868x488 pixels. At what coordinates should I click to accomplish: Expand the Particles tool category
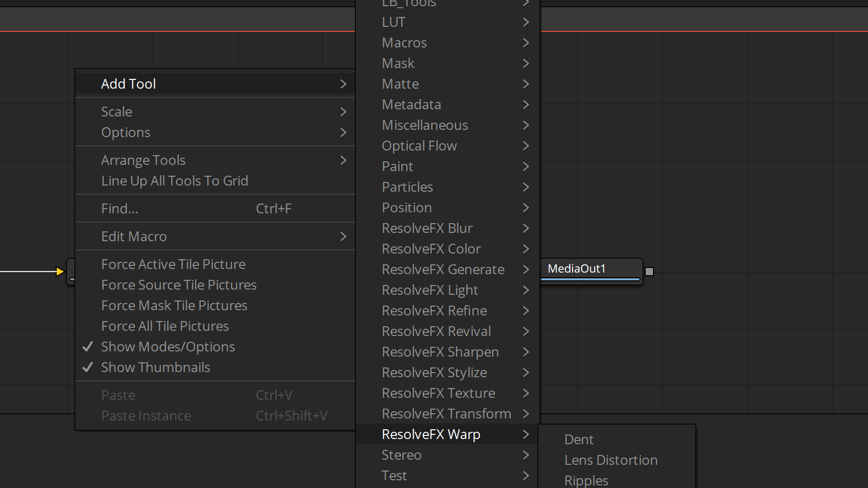pyautogui.click(x=448, y=187)
